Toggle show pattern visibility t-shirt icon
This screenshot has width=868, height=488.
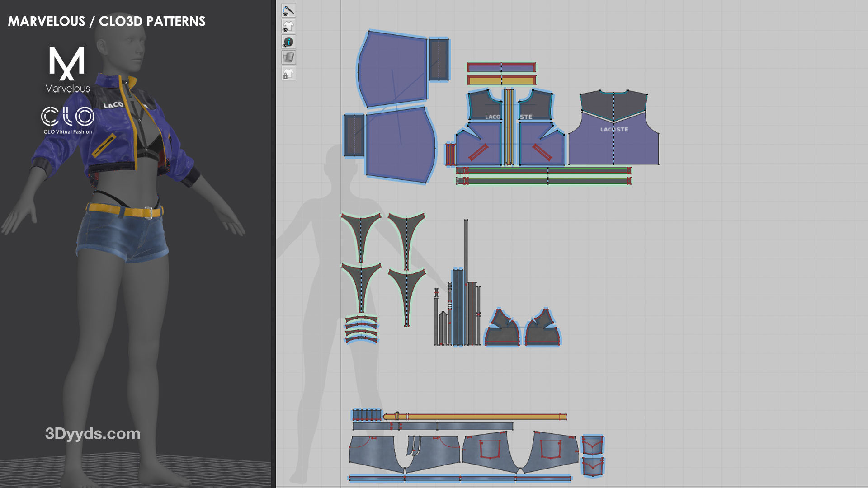[x=288, y=26]
